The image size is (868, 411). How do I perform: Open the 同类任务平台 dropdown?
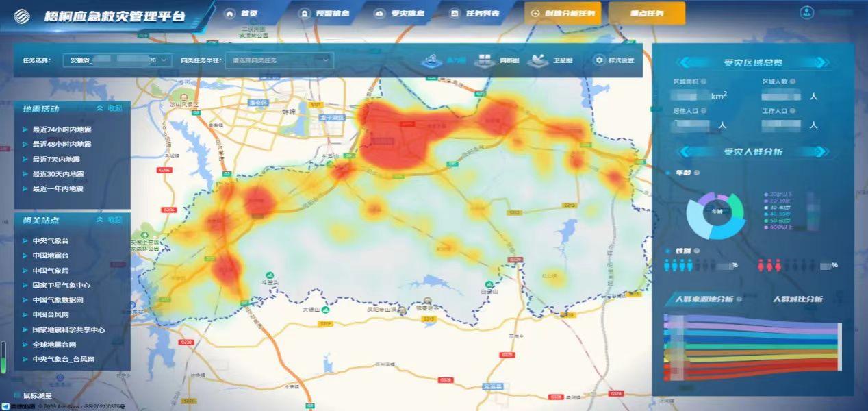pos(279,60)
